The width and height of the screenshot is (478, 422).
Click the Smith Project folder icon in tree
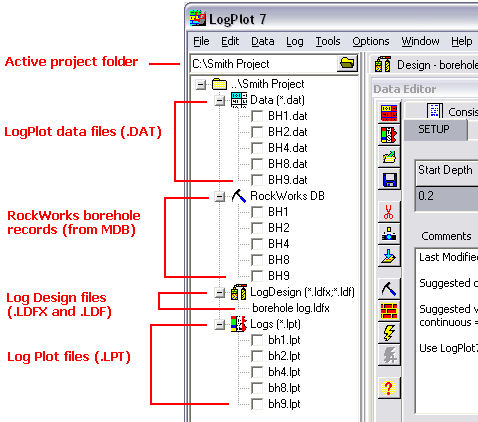click(219, 84)
